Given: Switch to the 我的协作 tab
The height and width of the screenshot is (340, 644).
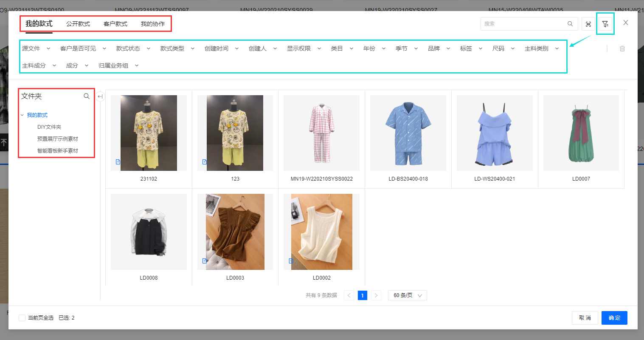Looking at the screenshot, I should coord(153,24).
